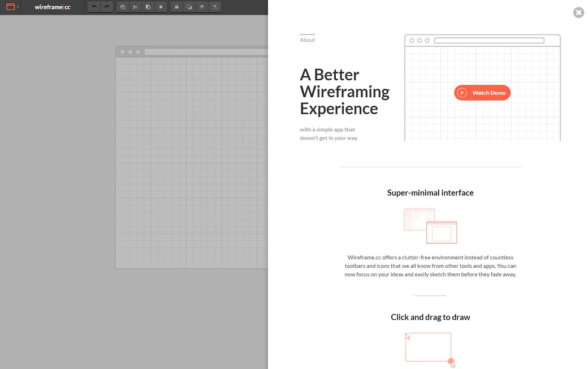Toggle the lock icon in toolbar
The height and width of the screenshot is (369, 588).
tap(176, 7)
